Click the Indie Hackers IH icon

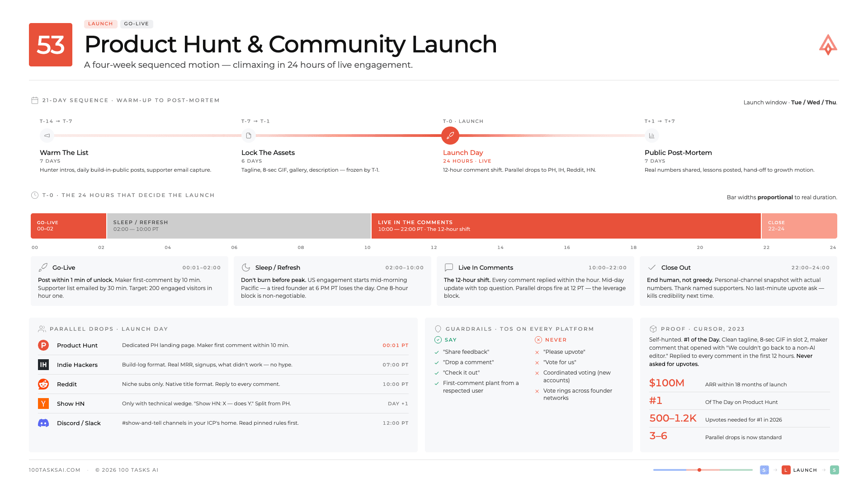pyautogui.click(x=43, y=365)
